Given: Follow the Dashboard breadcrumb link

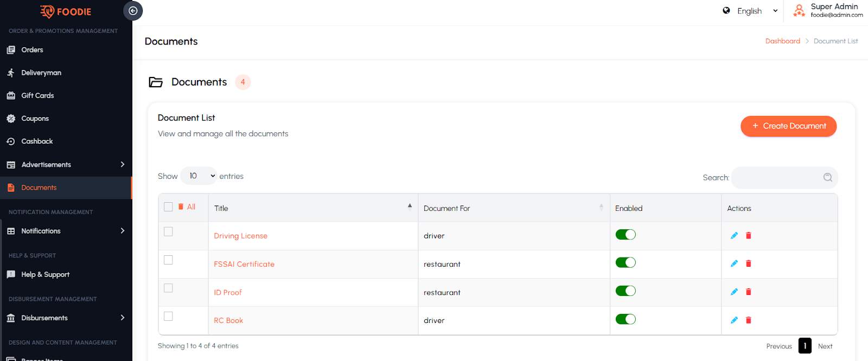Looking at the screenshot, I should 782,41.
